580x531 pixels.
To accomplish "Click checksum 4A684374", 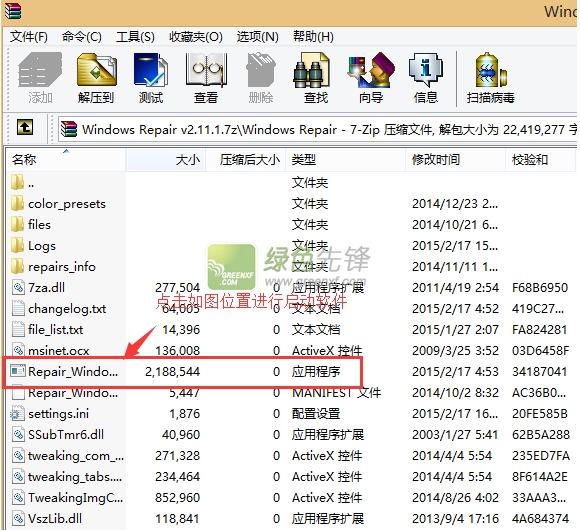I will 540,518.
